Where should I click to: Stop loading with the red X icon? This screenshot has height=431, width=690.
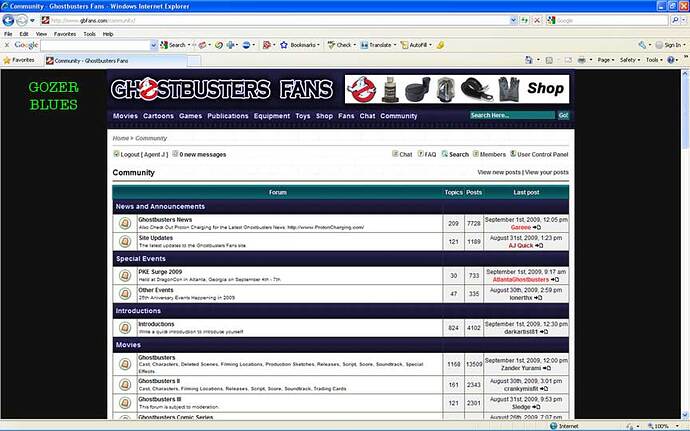point(537,20)
